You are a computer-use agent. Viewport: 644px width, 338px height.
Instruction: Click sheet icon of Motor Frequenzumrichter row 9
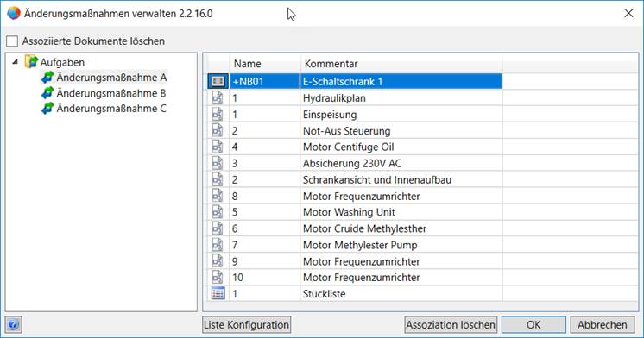[x=218, y=261]
